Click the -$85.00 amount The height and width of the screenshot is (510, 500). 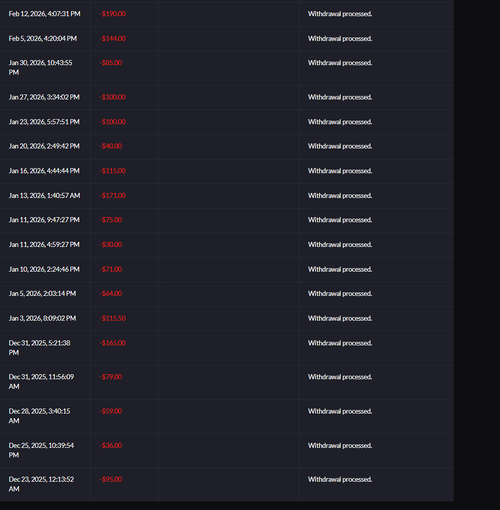(111, 63)
